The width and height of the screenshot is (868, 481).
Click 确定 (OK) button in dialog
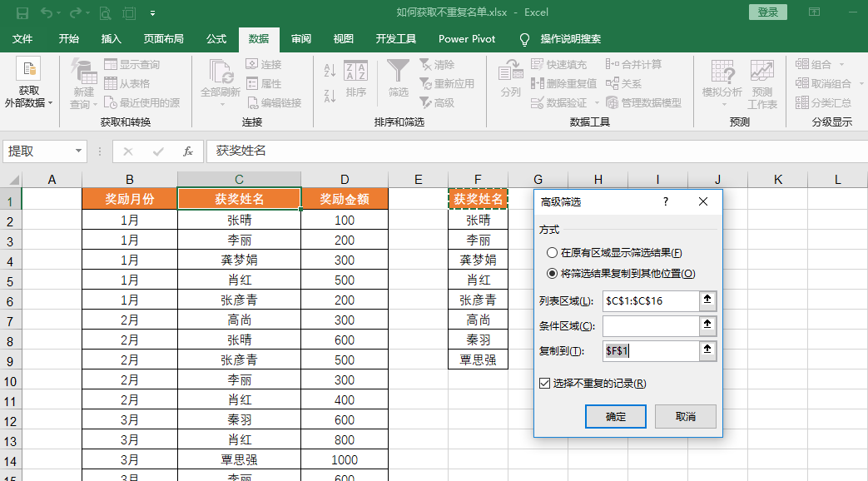(616, 416)
